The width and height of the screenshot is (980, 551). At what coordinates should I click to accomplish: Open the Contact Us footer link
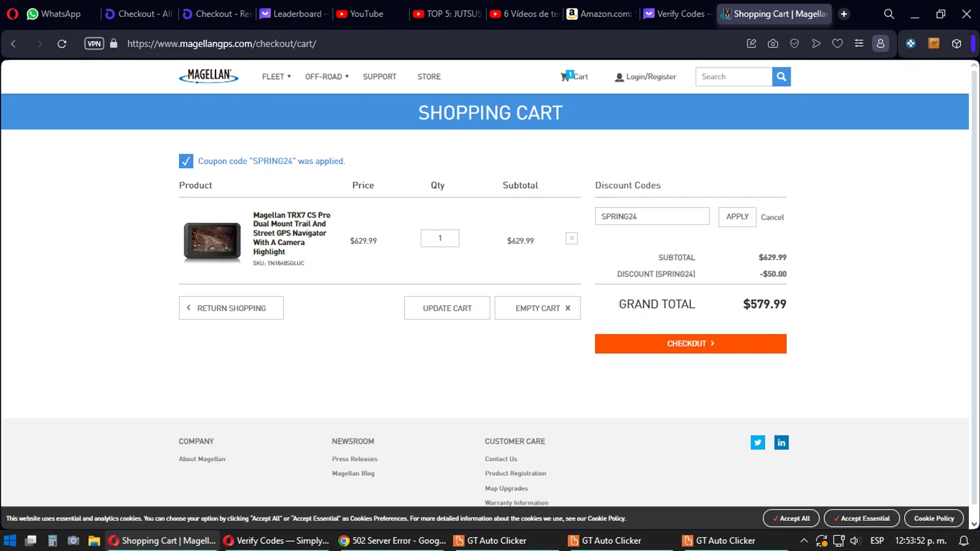pyautogui.click(x=501, y=459)
